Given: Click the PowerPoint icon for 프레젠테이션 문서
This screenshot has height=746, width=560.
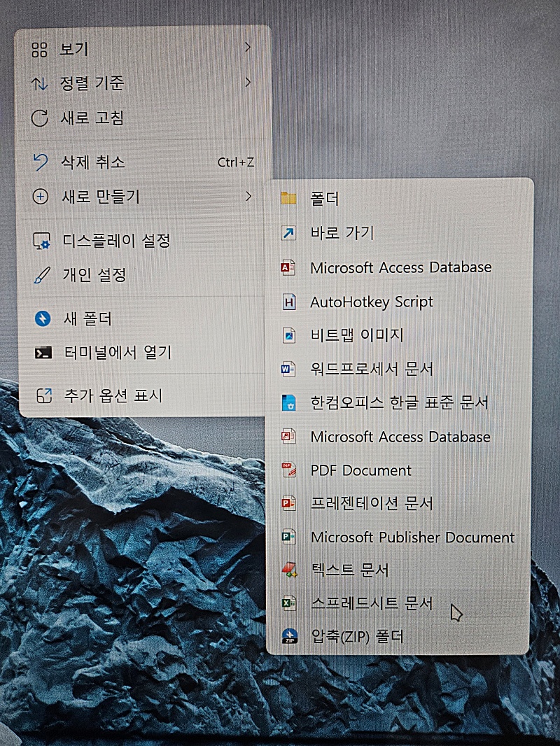Looking at the screenshot, I should point(288,503).
